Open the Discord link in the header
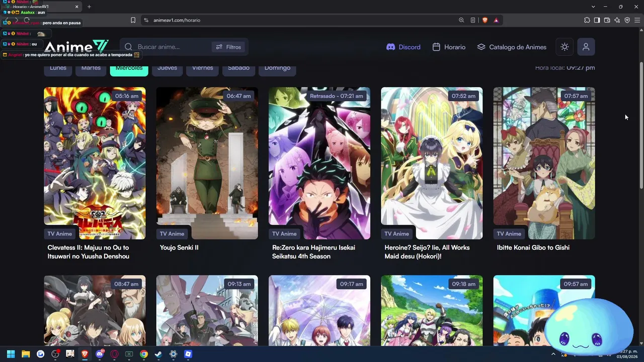The height and width of the screenshot is (362, 644). click(403, 47)
